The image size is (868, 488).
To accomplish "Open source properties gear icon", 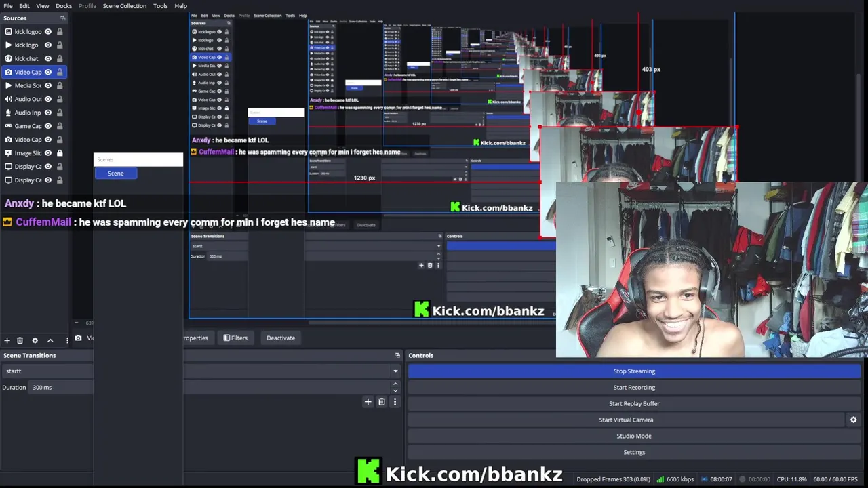I will (x=35, y=340).
